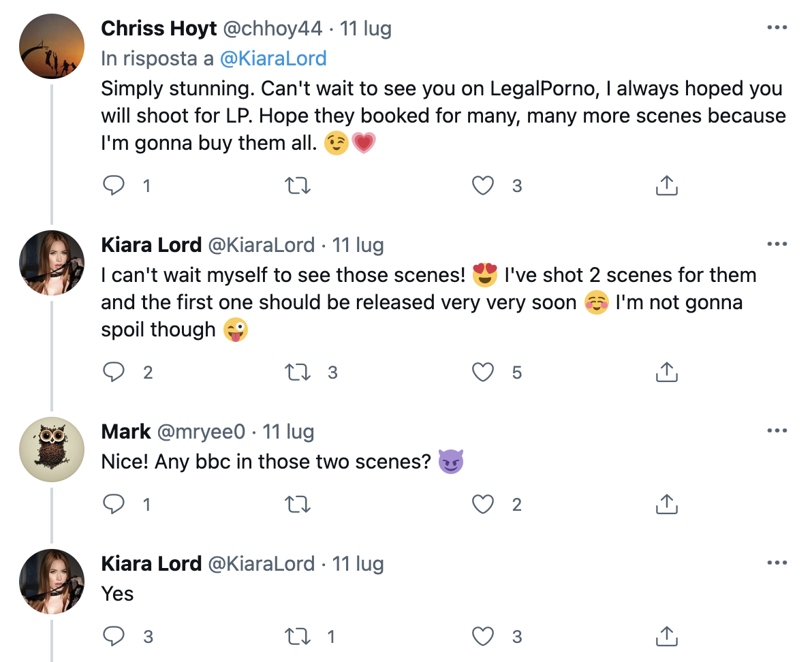This screenshot has height=662, width=812.
Task: Like Mark's tweet
Action: (x=483, y=504)
